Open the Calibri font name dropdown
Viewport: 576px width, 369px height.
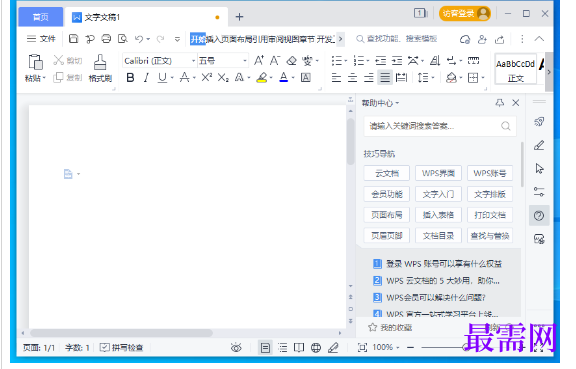click(x=193, y=61)
